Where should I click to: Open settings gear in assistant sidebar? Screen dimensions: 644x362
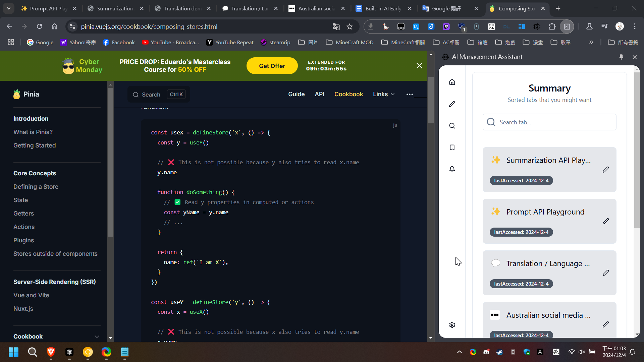click(452, 325)
